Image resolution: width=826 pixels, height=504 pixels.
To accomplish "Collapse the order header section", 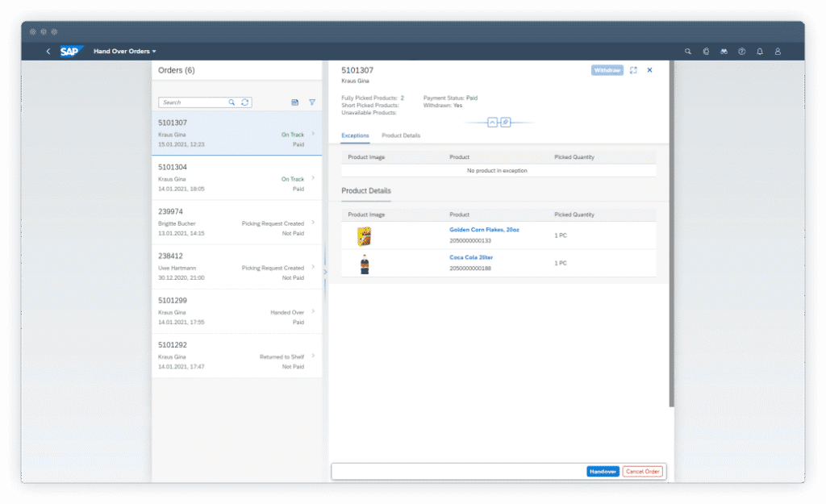I will pyautogui.click(x=492, y=123).
